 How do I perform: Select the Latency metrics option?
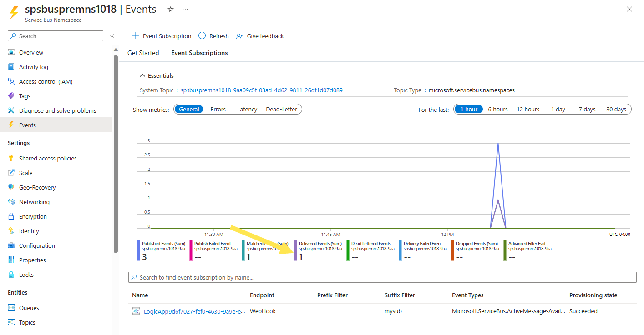click(x=247, y=109)
